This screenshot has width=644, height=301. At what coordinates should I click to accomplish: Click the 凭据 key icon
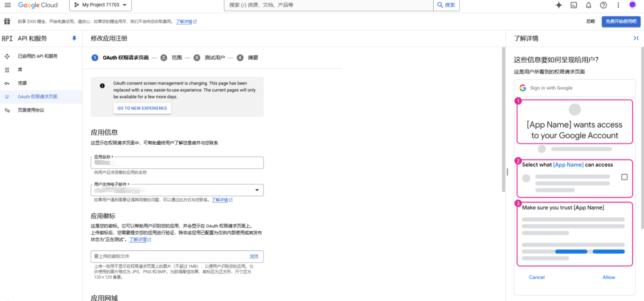point(7,83)
